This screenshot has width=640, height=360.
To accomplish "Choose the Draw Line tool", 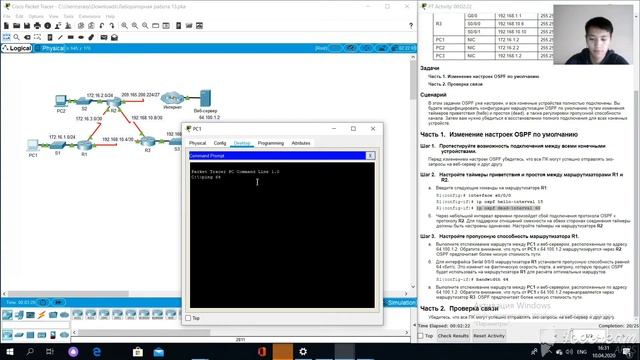I will click(x=60, y=37).
